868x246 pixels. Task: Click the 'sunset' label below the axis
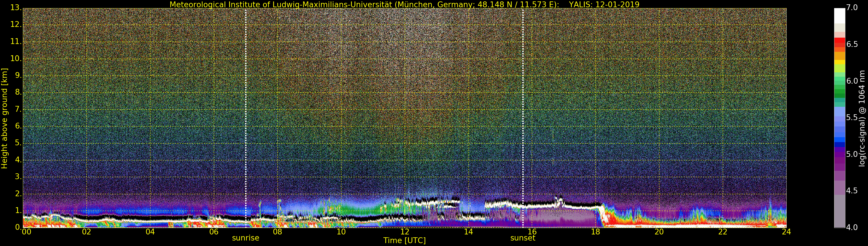(x=523, y=238)
